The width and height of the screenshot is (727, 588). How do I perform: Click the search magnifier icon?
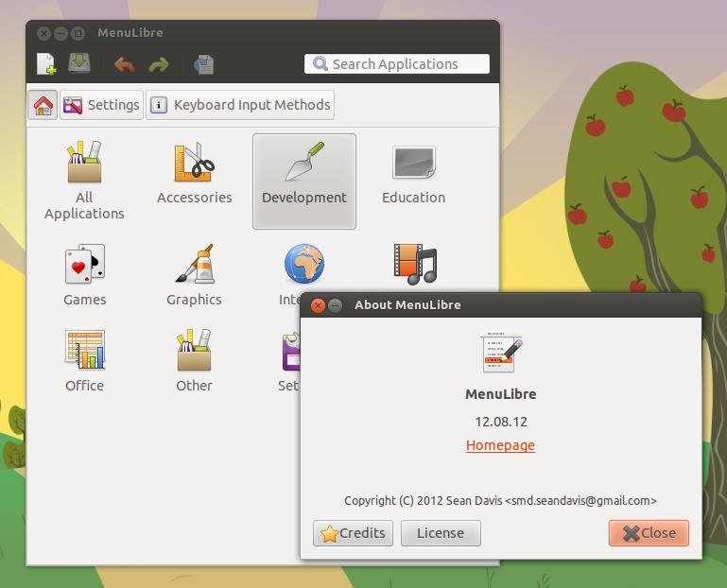point(320,63)
